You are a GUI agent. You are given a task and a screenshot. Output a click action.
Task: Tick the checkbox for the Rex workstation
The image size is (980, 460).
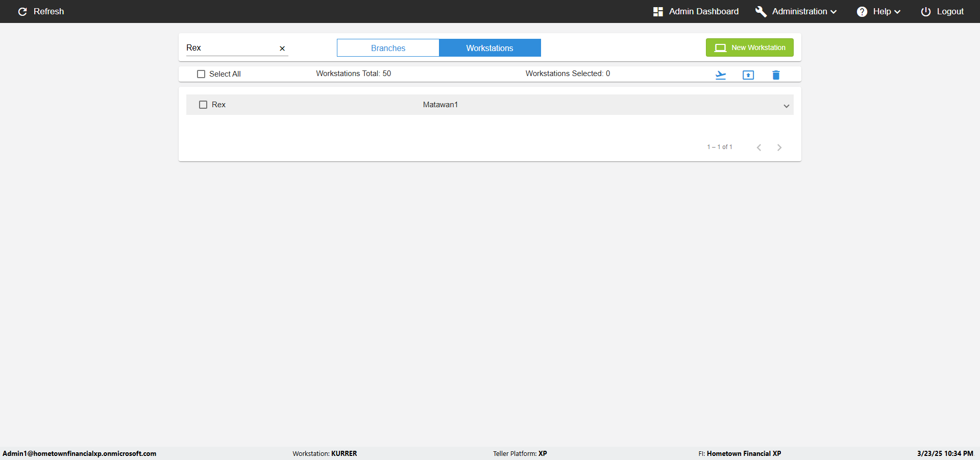point(203,105)
